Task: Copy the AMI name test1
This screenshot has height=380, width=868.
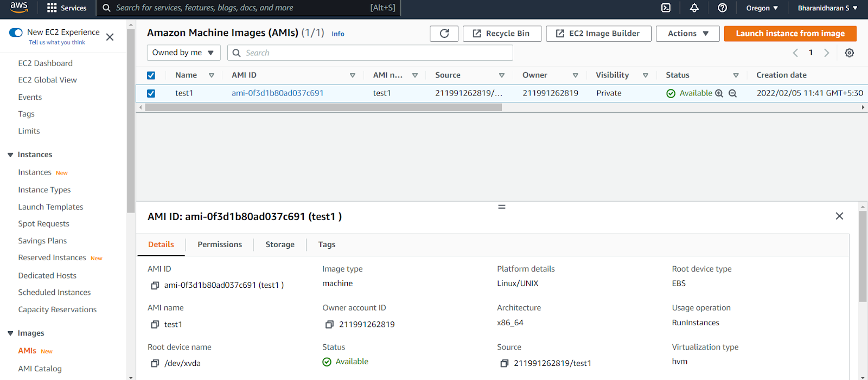Action: [155, 324]
